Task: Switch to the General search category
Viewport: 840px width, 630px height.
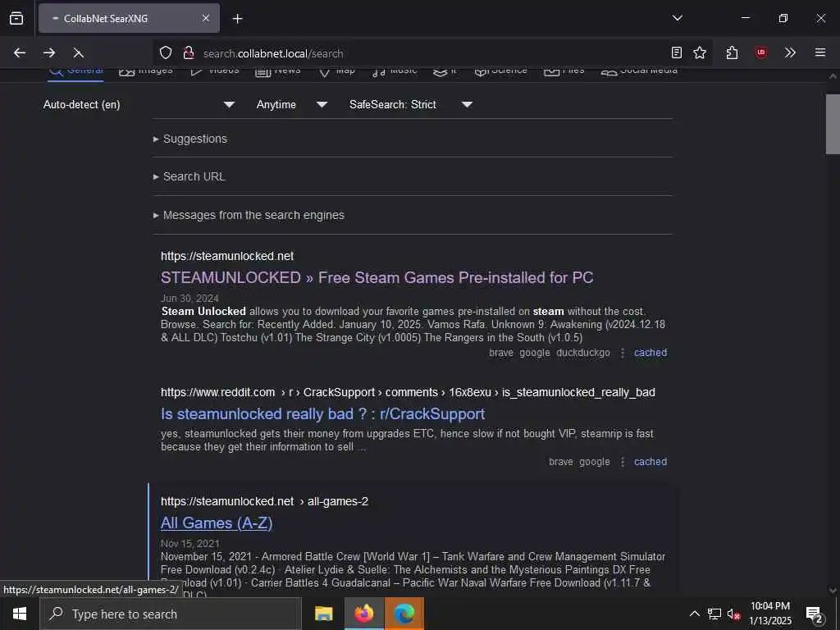Action: [75, 72]
